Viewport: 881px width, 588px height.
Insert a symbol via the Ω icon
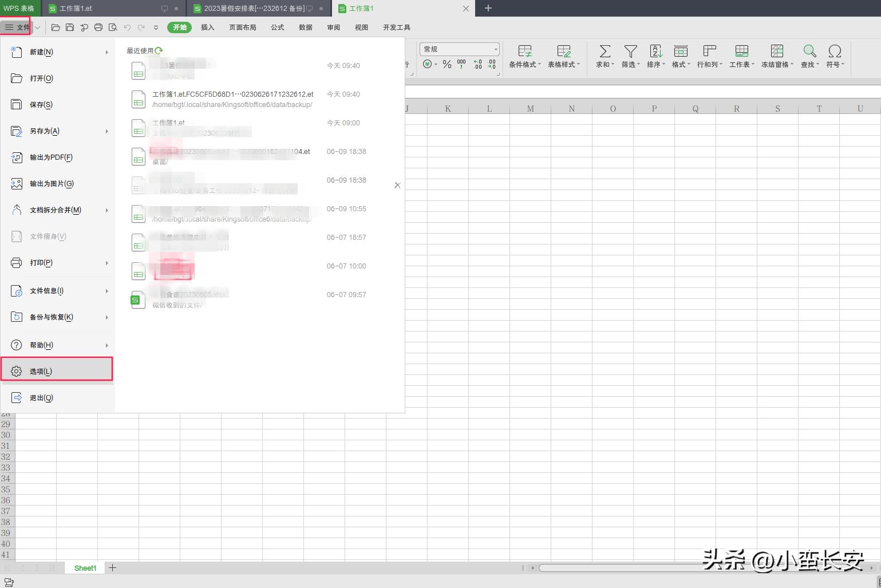[834, 56]
